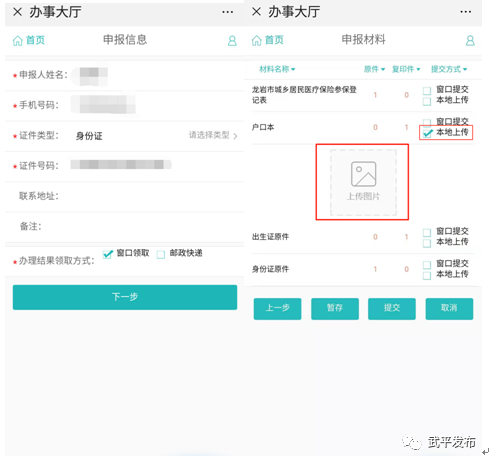This screenshot has width=491, height=464.
Task: Click the 下一步 button
Action: 125,297
